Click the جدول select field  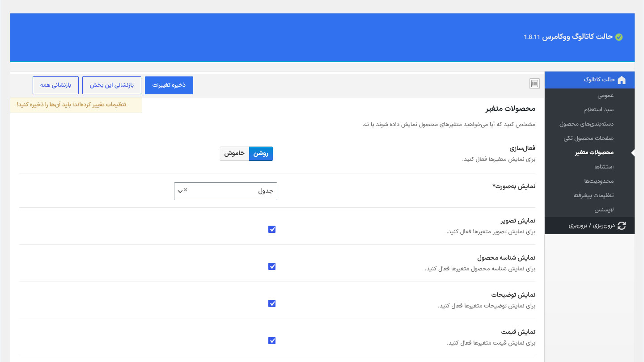[225, 191]
